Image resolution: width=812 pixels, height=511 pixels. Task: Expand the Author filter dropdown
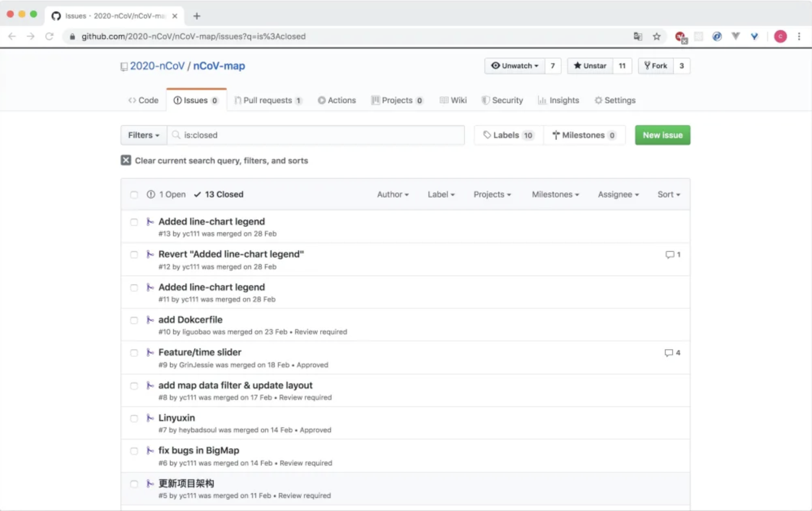click(x=393, y=194)
